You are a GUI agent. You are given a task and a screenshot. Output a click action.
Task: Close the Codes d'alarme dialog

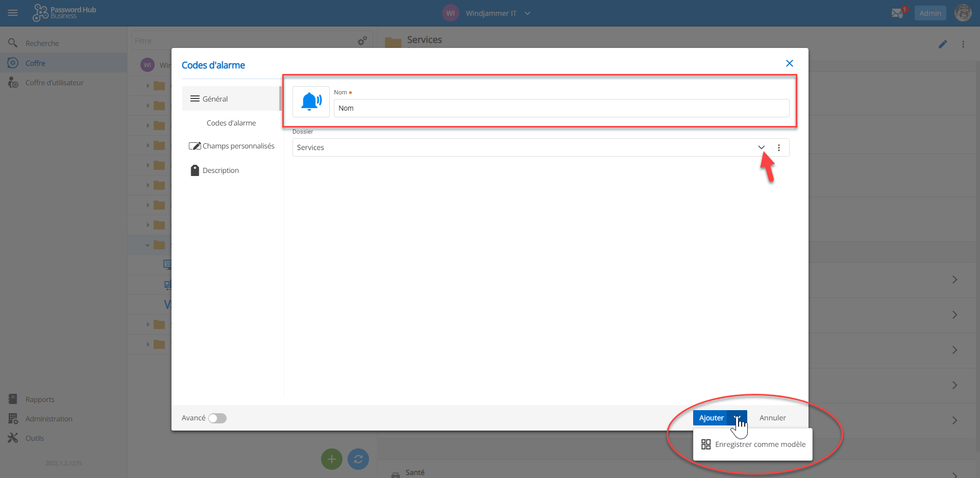(789, 63)
